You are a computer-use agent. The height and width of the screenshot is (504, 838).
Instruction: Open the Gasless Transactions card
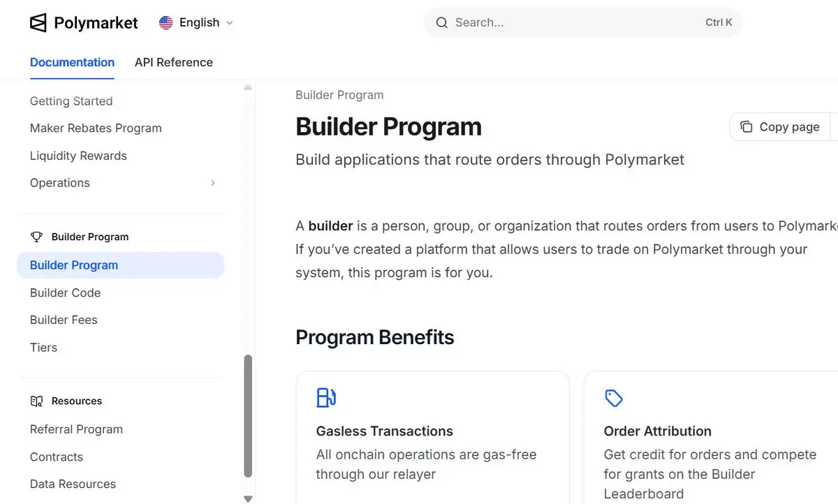tap(432, 438)
